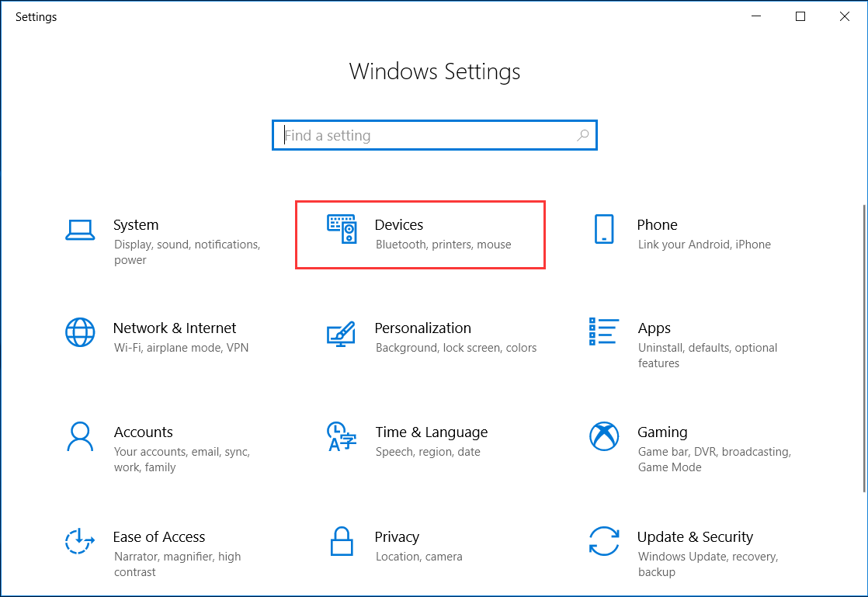This screenshot has height=597, width=868.
Task: Click "Background, lock screen, colors" text
Action: (457, 348)
